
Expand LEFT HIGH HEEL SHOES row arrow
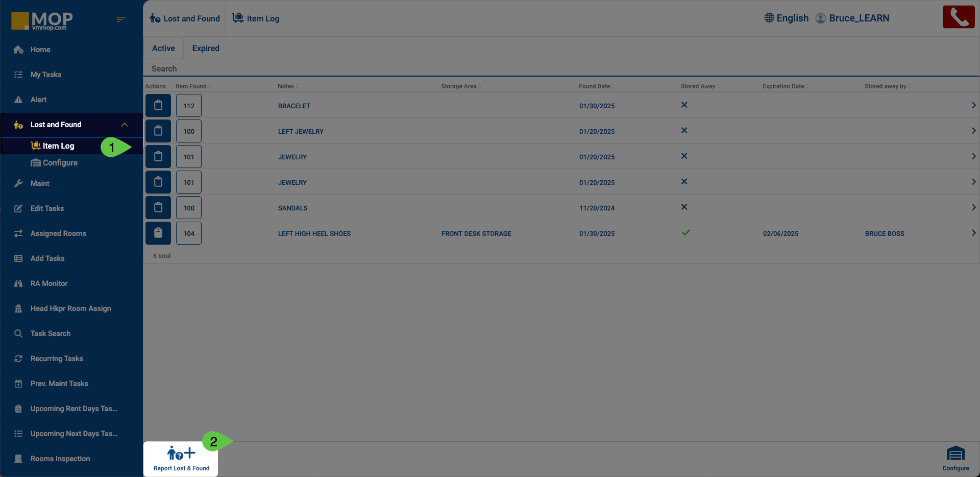(x=973, y=233)
